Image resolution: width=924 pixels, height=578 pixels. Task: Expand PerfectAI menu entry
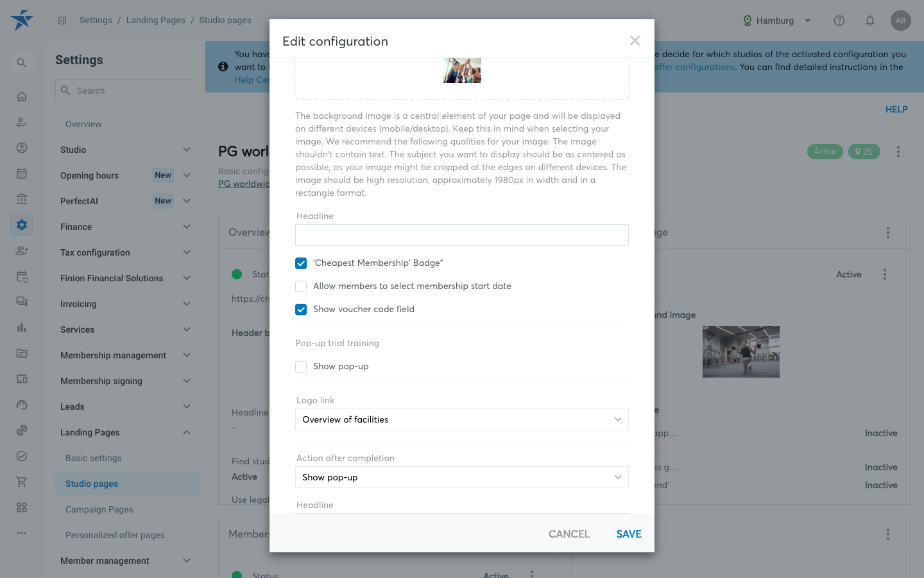point(127,201)
